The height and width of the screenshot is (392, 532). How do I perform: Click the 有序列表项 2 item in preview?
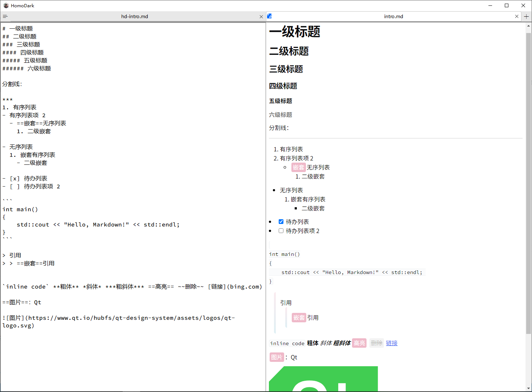(296, 158)
